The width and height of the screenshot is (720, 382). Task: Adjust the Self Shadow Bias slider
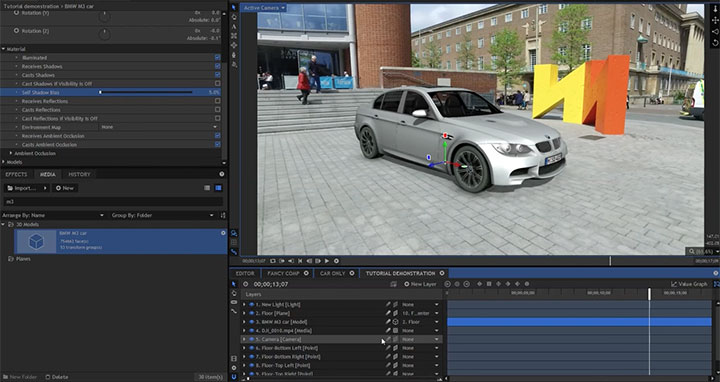click(x=146, y=92)
